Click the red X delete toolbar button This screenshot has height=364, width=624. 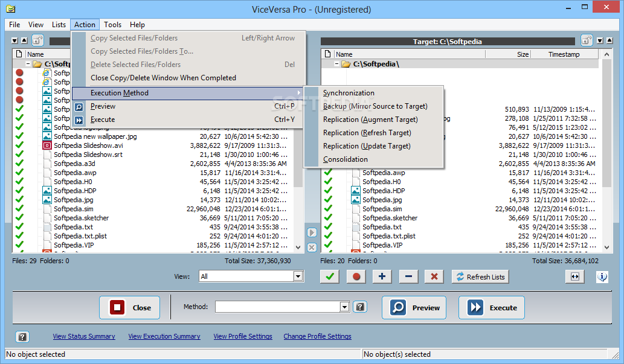(x=434, y=276)
